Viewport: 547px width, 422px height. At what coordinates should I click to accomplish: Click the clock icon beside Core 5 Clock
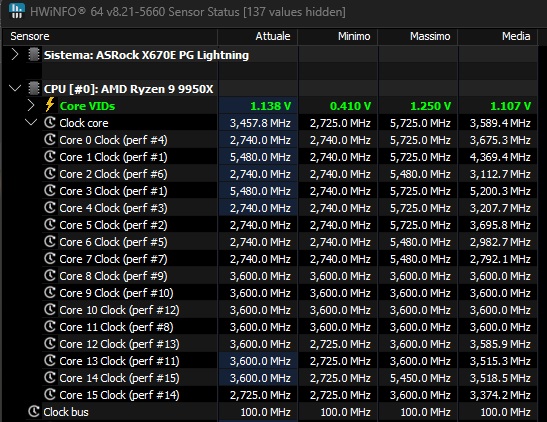point(50,225)
